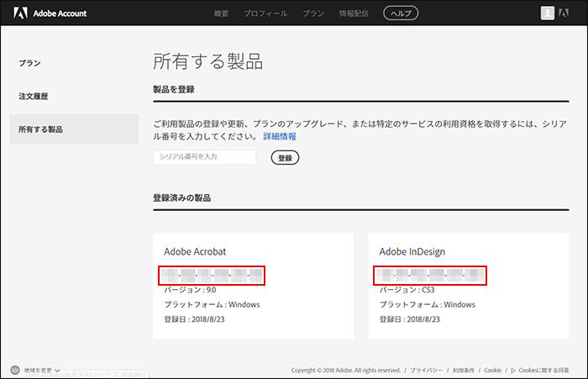Image resolution: width=588 pixels, height=379 pixels.
Task: Click the 登録済みの製品 section heading
Action: (182, 198)
